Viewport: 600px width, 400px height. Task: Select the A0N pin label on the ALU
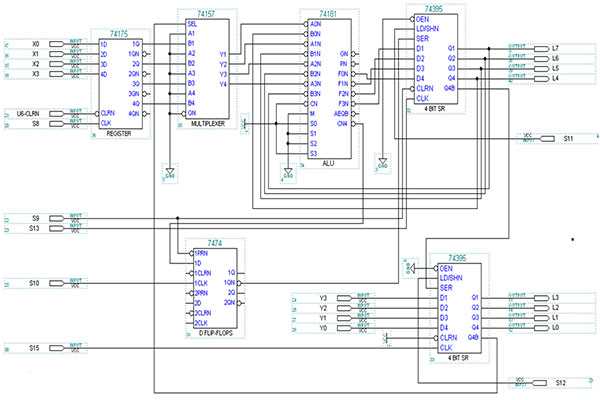(315, 24)
